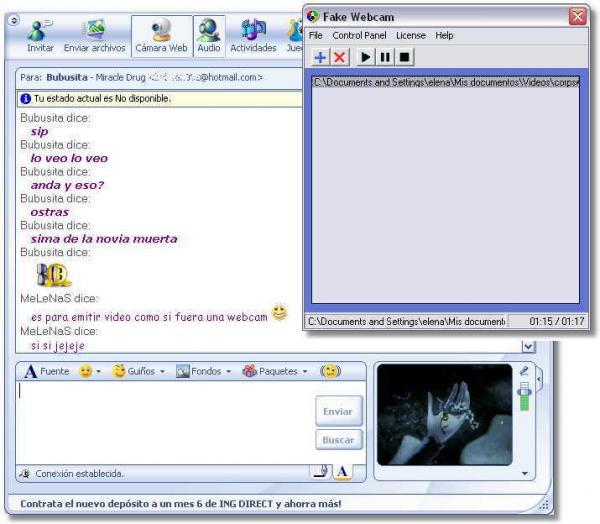Viewport: 600px width, 524px height.
Task: Click the "Tu estado actual es No disponible" notice
Action: pos(102,99)
